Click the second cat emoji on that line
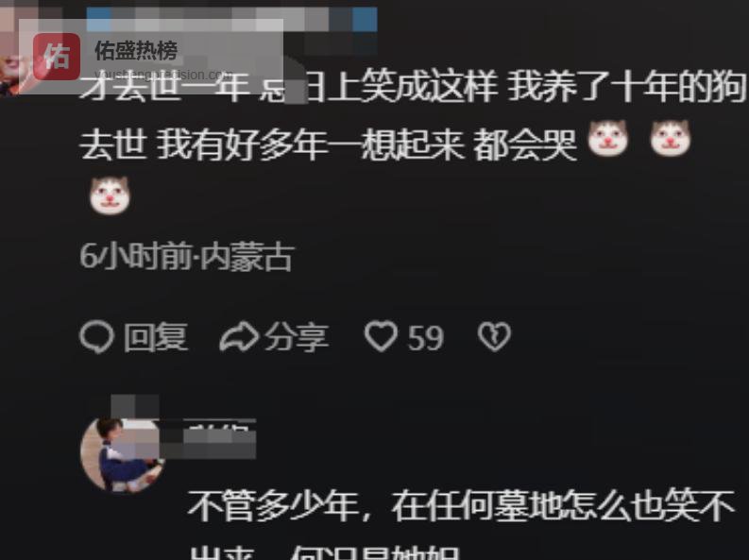Viewport: 749px width, 560px height. click(x=671, y=139)
